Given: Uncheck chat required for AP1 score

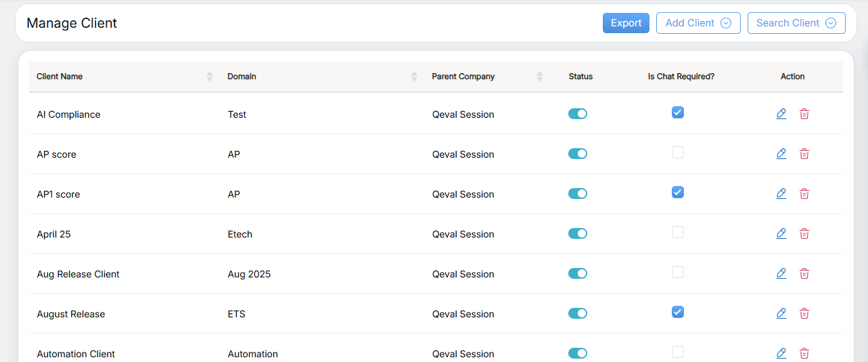Looking at the screenshot, I should (x=677, y=192).
